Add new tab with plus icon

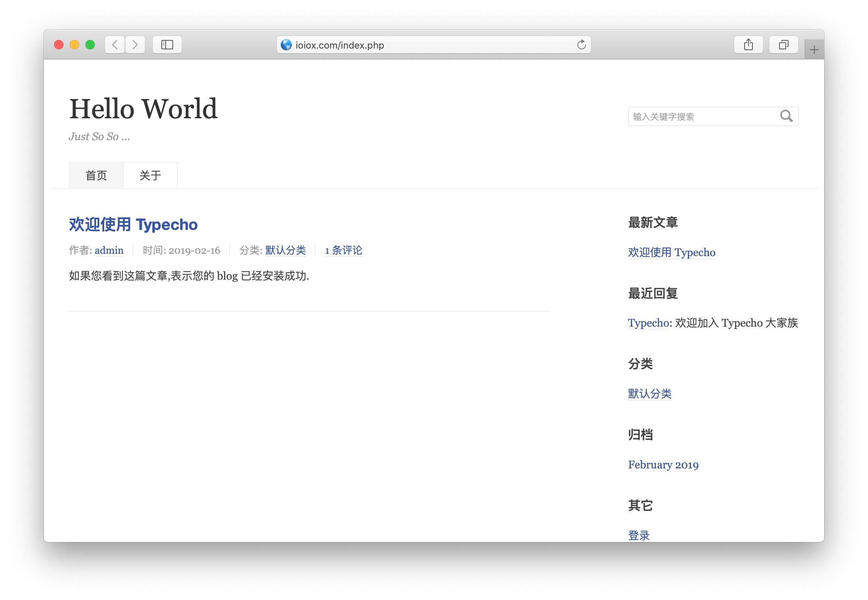coord(814,50)
